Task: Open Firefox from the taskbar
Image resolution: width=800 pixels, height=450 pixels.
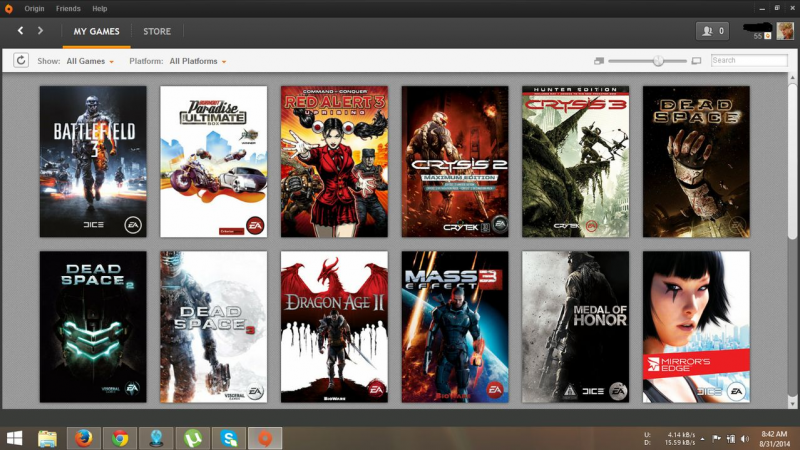Action: pyautogui.click(x=84, y=438)
